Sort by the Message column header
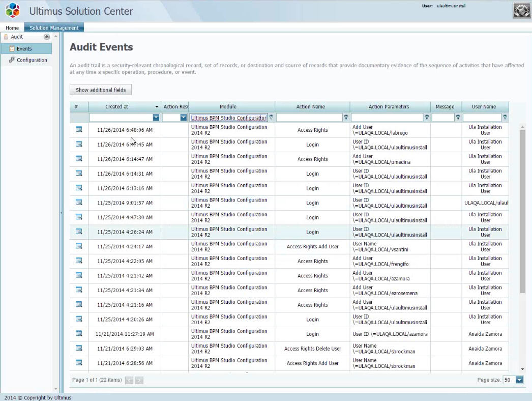The image size is (532, 401). 446,107
